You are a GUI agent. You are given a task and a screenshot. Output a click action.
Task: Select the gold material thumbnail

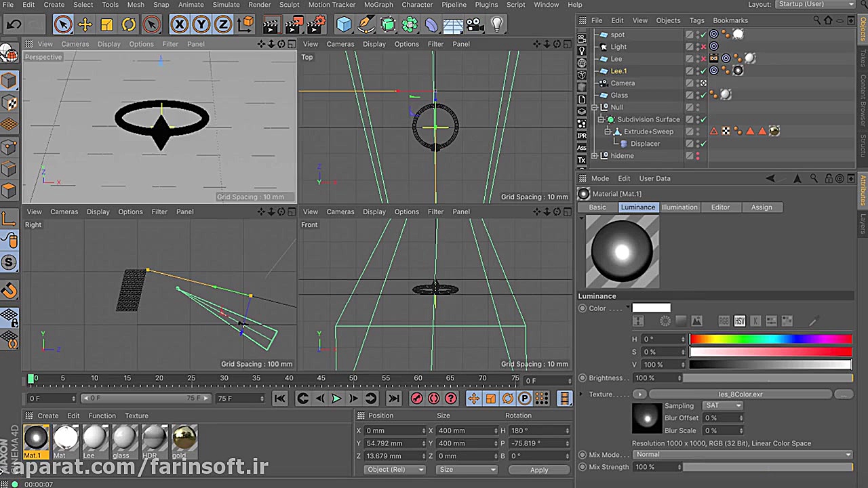coord(184,439)
